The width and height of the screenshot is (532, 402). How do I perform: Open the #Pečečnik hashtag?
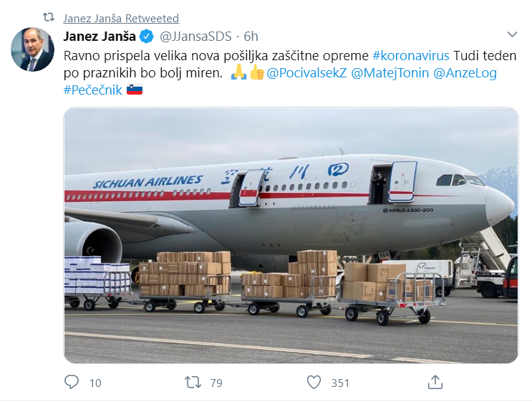point(93,90)
